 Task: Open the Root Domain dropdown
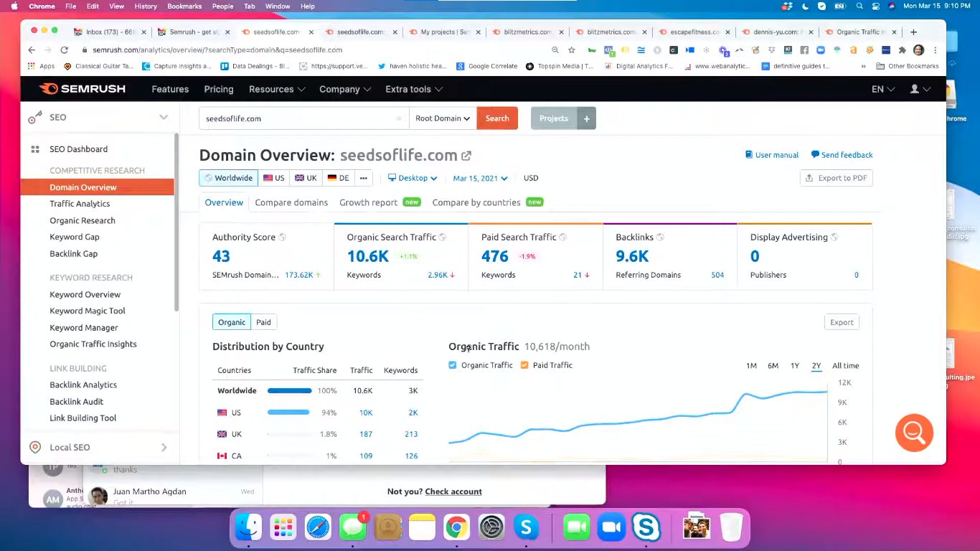point(442,118)
